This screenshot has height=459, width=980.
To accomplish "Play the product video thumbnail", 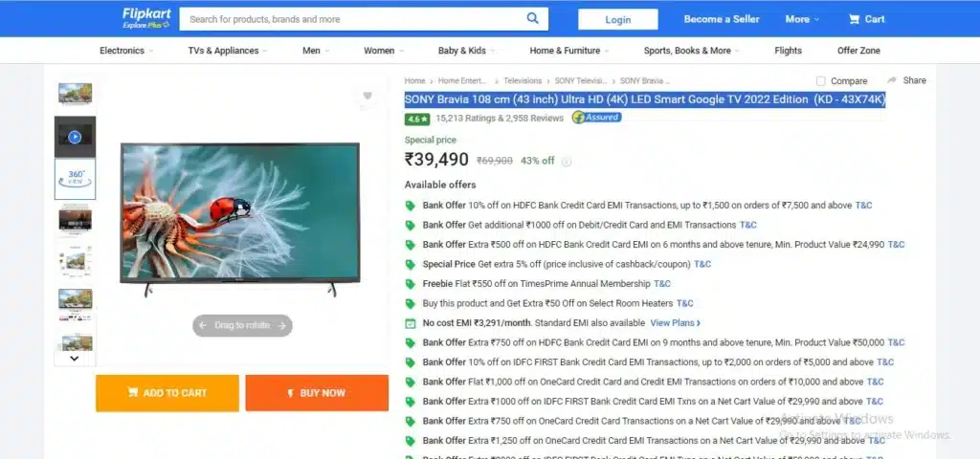I will coord(75,137).
